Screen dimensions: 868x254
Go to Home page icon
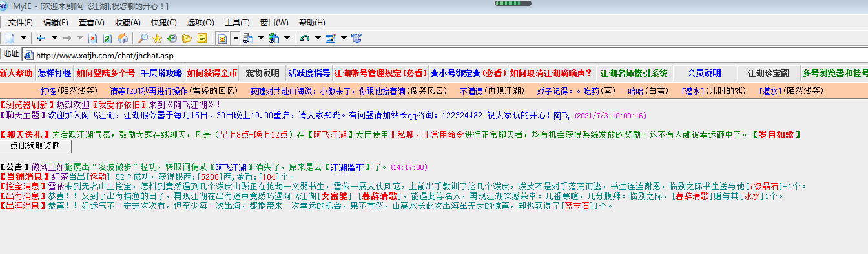pos(123,38)
